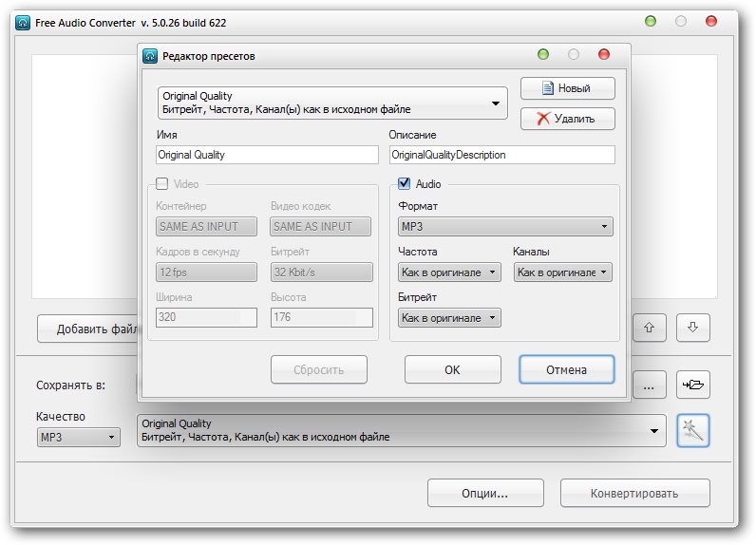Image resolution: width=756 pixels, height=545 pixels.
Task: Click the open output folder icon
Action: point(693,385)
